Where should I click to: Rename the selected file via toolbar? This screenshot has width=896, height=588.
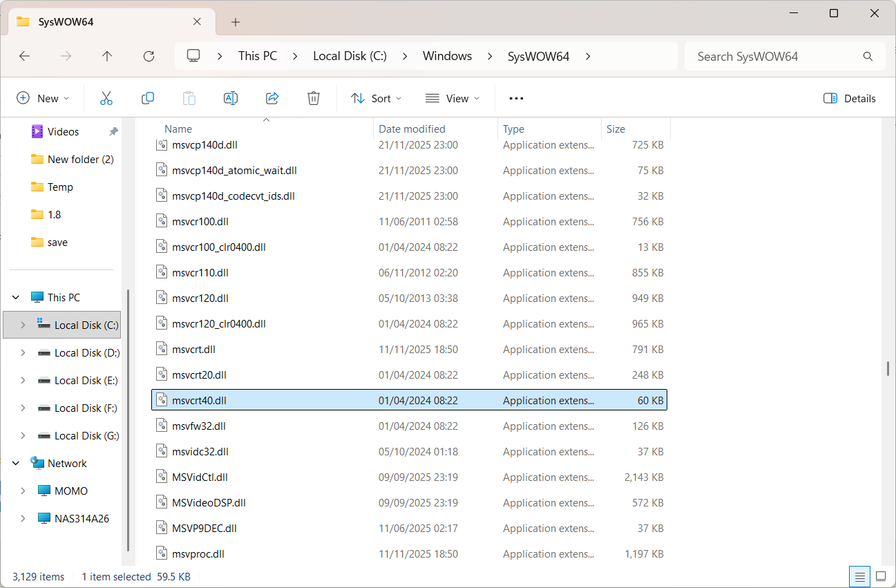(x=231, y=98)
